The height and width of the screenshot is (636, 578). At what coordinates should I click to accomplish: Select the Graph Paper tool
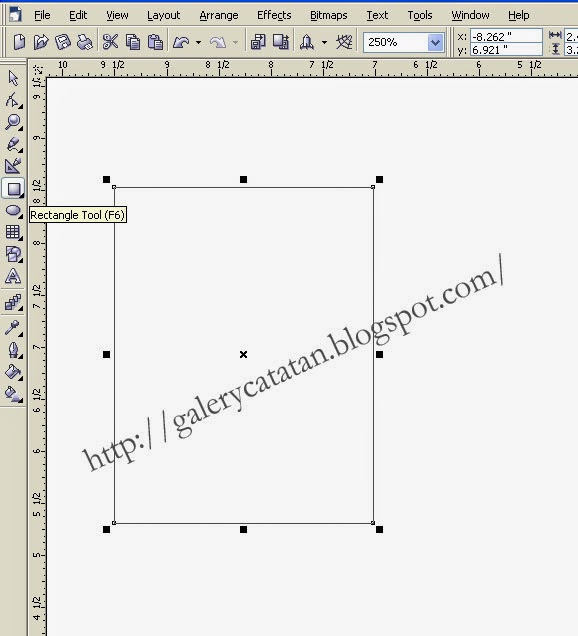coord(13,232)
